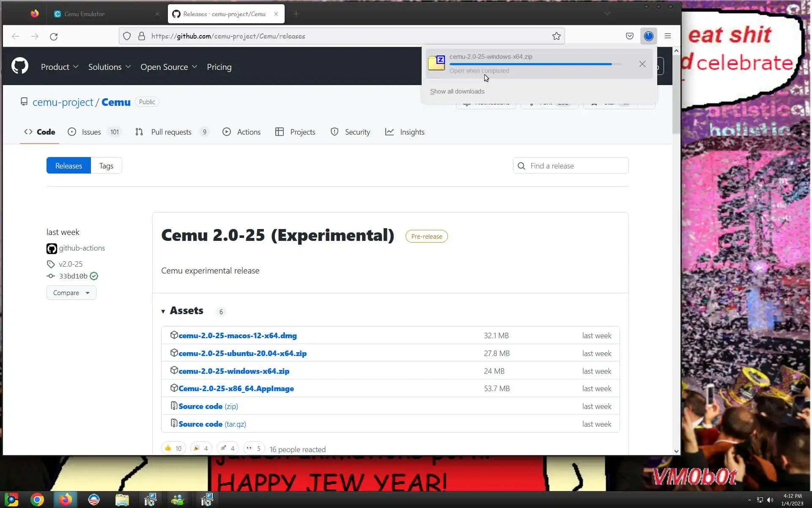Click Save to Pocket icon

pos(629,36)
